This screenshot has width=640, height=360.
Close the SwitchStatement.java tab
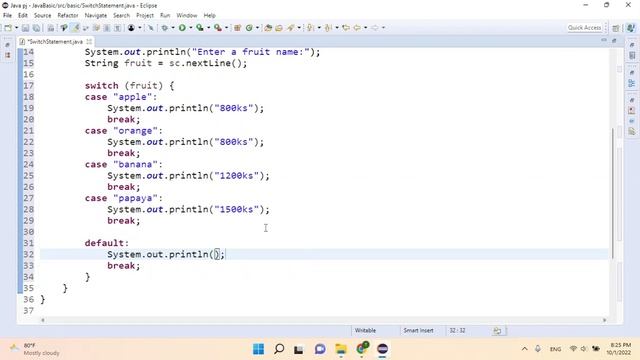click(89, 42)
